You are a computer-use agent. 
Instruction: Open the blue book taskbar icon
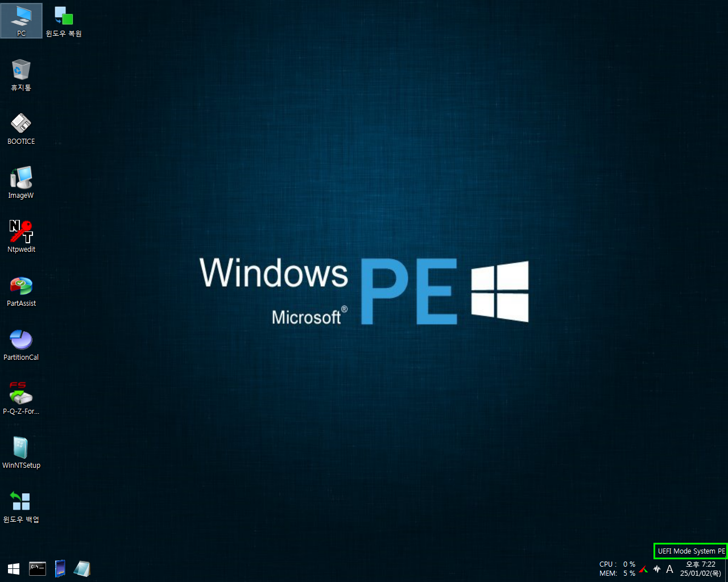click(60, 568)
